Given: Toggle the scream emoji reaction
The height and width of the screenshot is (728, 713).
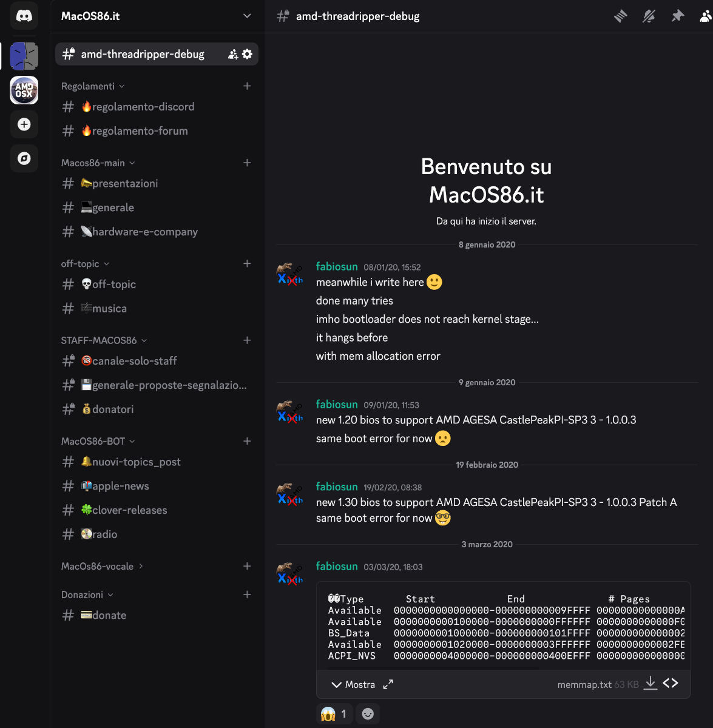Looking at the screenshot, I should point(334,714).
